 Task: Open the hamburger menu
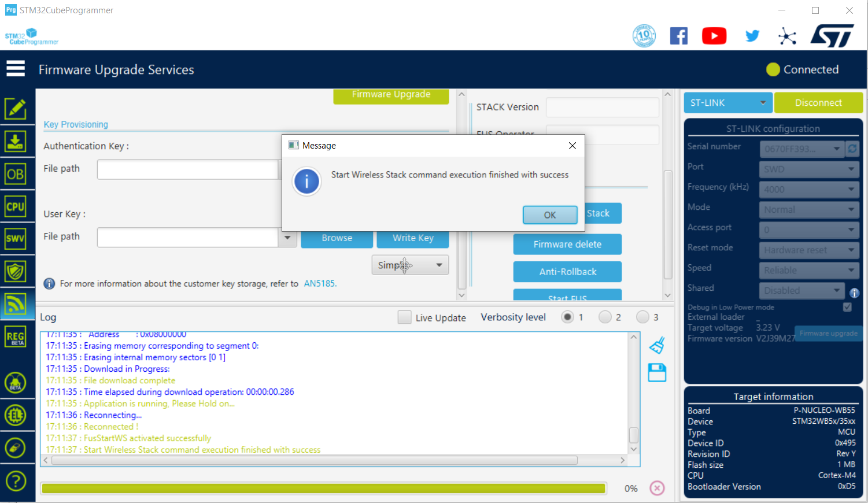click(x=16, y=68)
